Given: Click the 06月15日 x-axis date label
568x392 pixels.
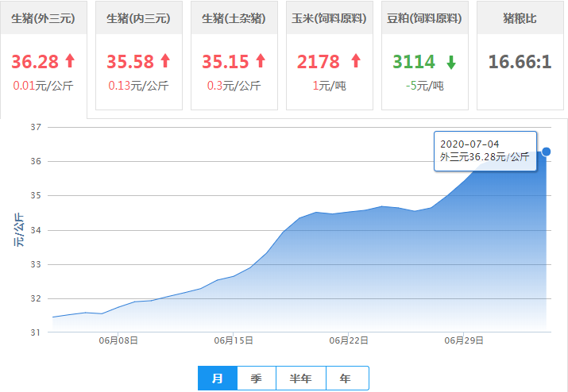Looking at the screenshot, I should click(234, 340).
